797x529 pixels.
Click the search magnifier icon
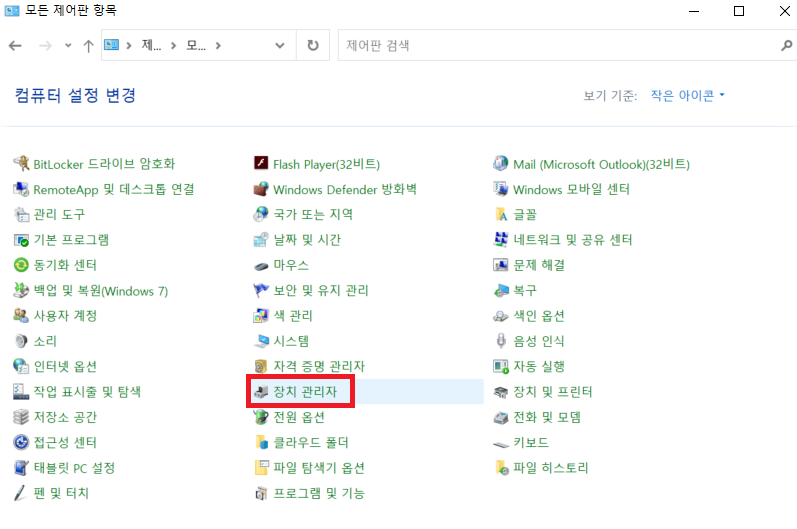point(786,45)
